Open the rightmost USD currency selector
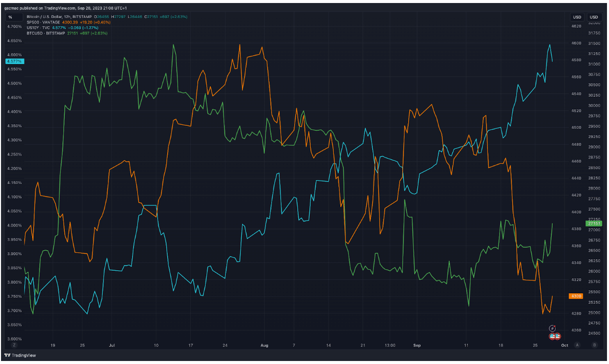The height and width of the screenshot is (364, 609). 594,17
